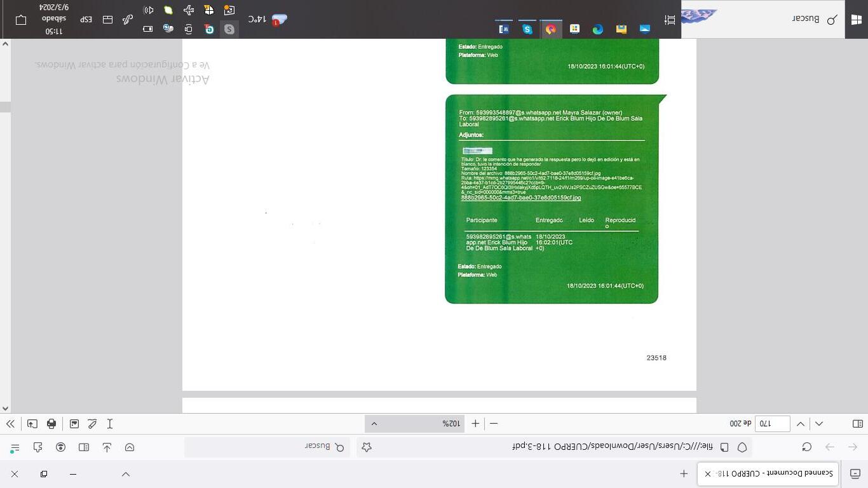Open the Firefox downloads panel

click(107, 447)
